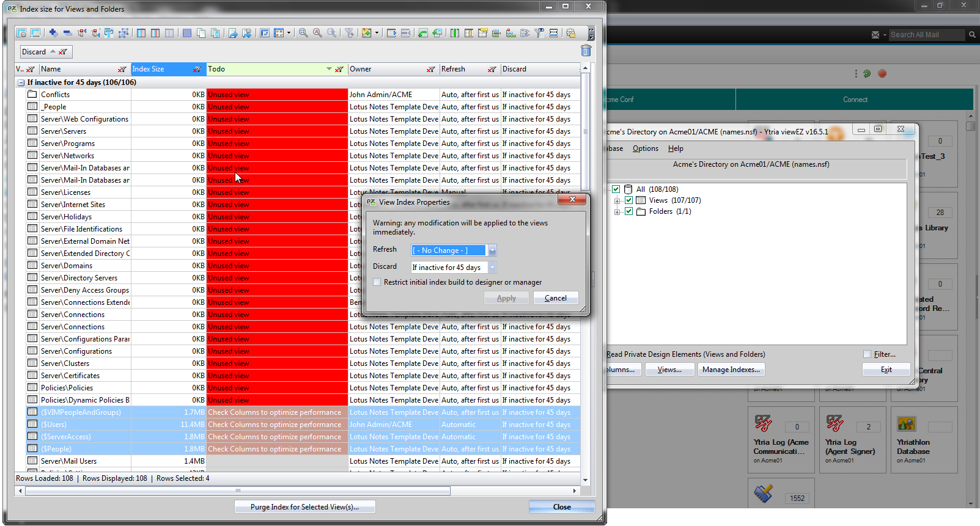Enable Restrict initial index build checkbox

[377, 282]
